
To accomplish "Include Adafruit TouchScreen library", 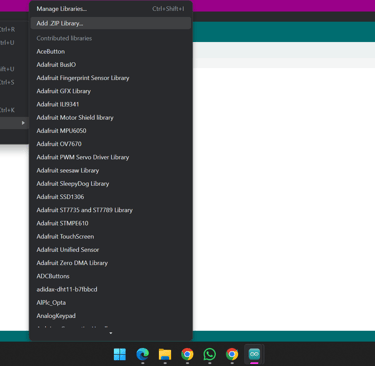I will [111, 236].
